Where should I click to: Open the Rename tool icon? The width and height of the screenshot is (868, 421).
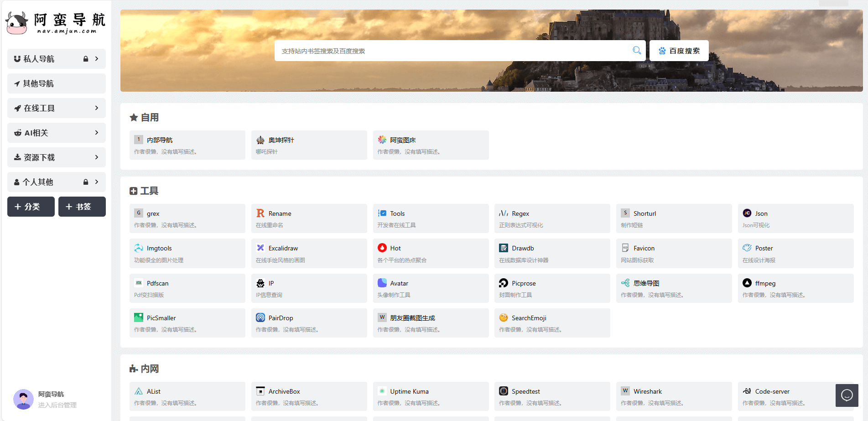click(x=260, y=213)
